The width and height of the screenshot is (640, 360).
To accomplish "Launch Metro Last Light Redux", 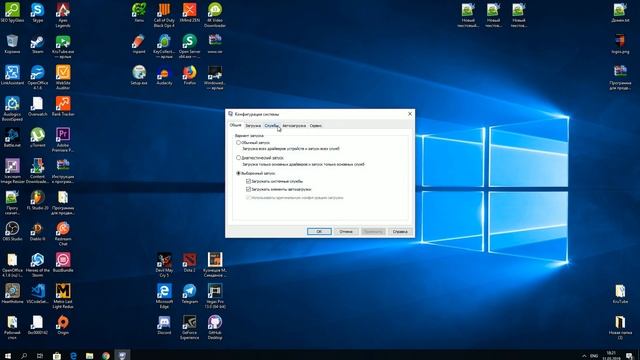I will [x=63, y=296].
